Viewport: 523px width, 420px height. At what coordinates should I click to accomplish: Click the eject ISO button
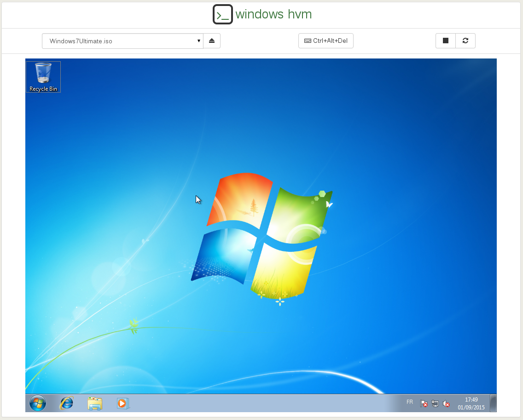(212, 41)
